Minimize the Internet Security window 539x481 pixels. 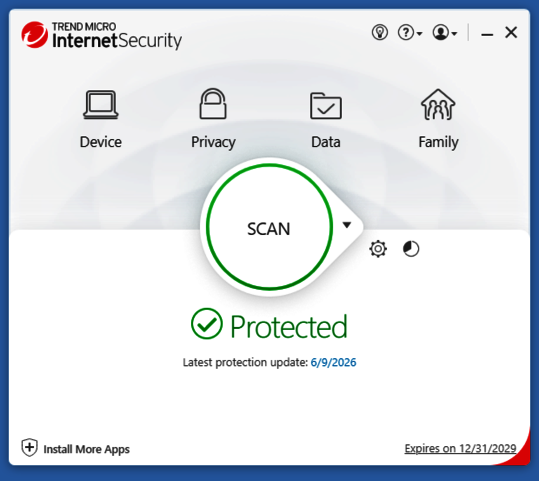point(487,34)
